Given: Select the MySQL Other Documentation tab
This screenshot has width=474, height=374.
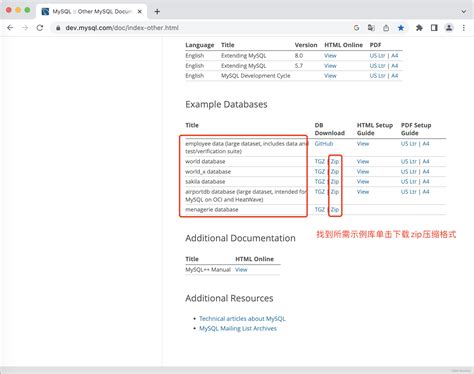Looking at the screenshot, I should click(92, 12).
